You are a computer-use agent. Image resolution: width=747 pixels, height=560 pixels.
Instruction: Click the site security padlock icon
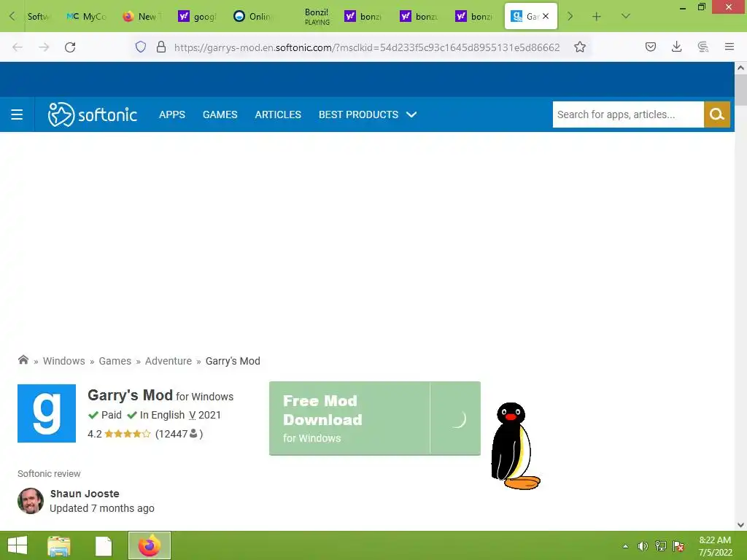(x=161, y=47)
